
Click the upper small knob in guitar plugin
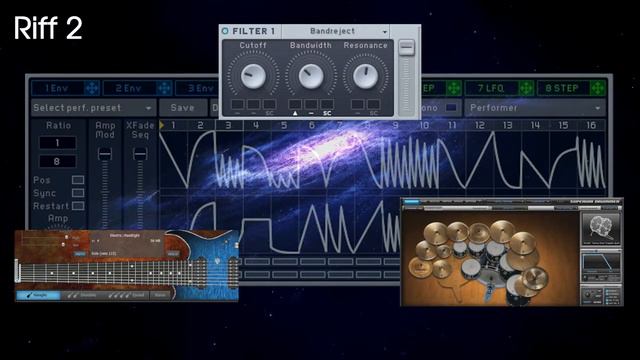(x=67, y=237)
